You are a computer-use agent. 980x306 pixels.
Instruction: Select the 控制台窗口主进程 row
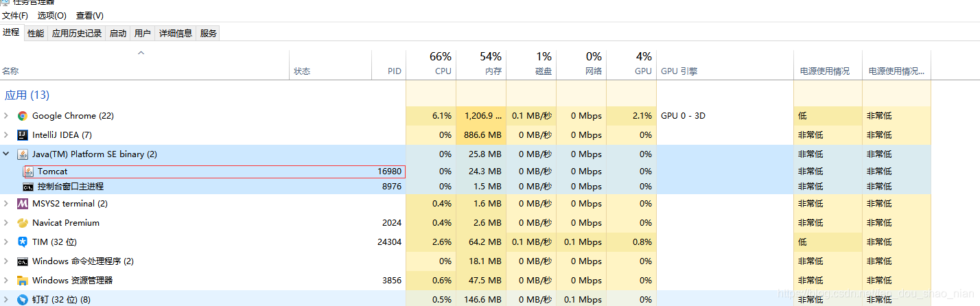click(x=465, y=187)
